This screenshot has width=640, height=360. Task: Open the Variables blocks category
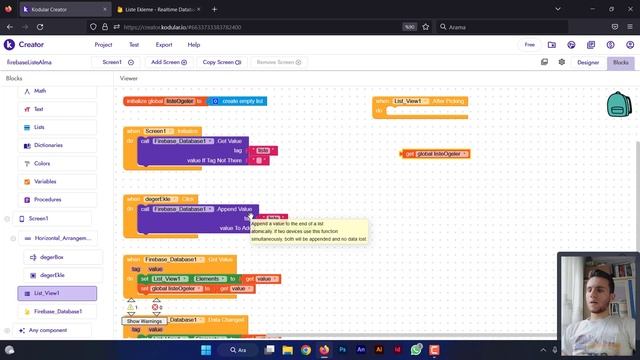(57, 182)
